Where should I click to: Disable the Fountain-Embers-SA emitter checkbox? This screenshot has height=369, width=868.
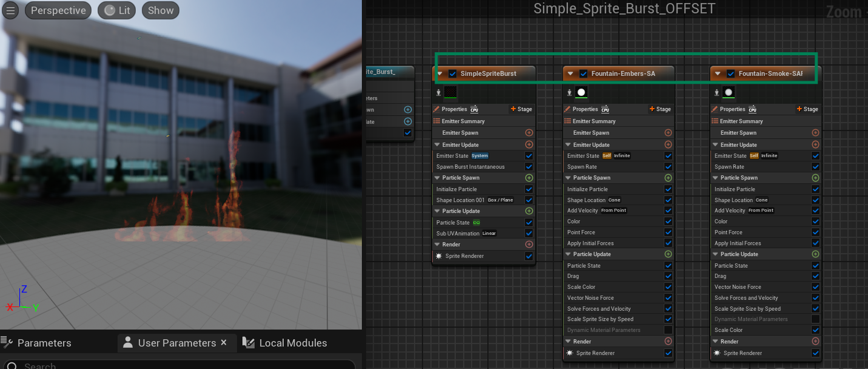[x=584, y=73]
